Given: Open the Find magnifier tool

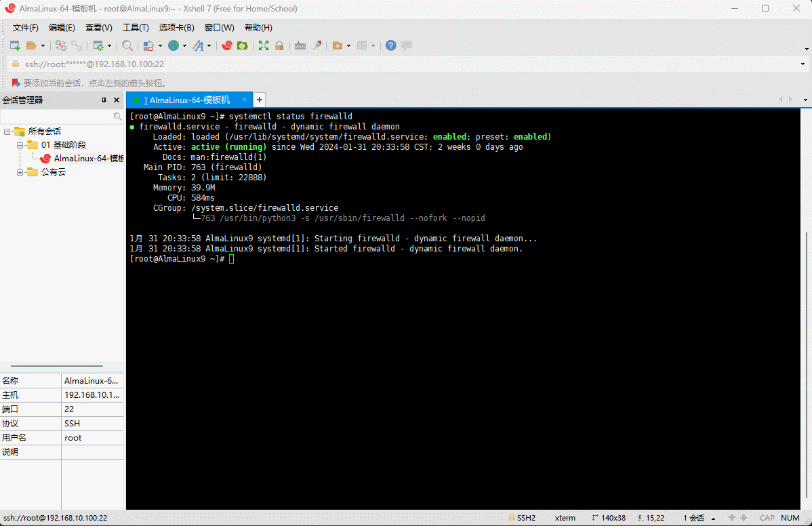Looking at the screenshot, I should [x=127, y=45].
